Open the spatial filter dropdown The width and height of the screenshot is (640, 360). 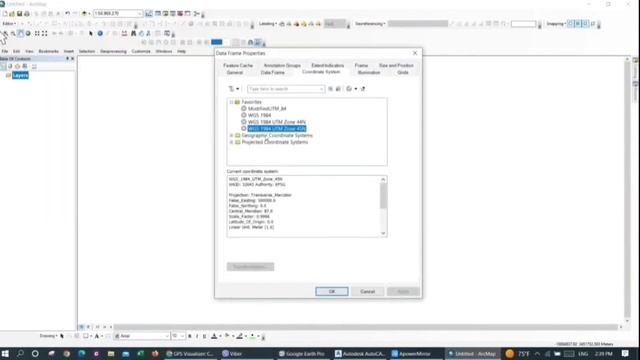(x=234, y=89)
